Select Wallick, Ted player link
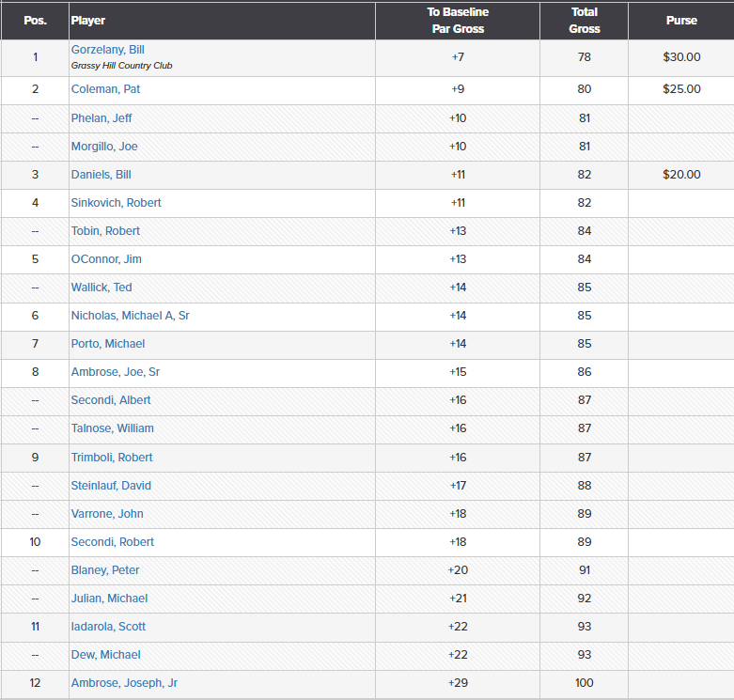Screen dimensions: 734x700 pos(102,288)
